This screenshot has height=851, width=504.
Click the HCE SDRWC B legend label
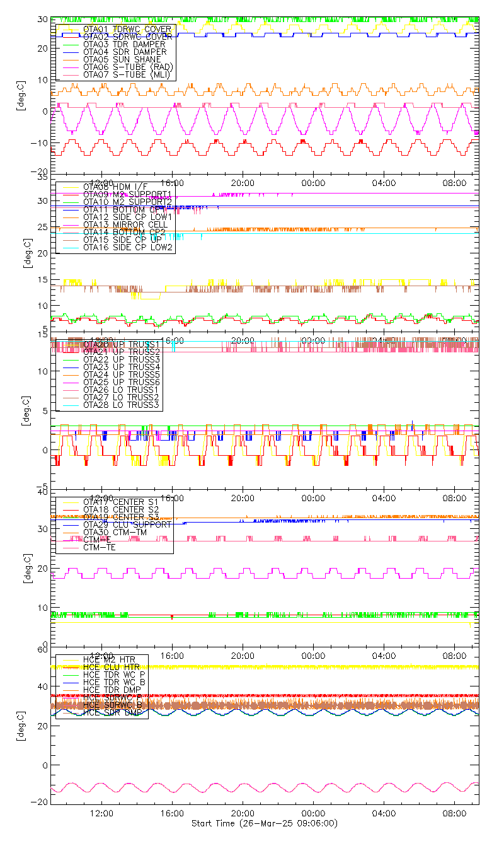click(113, 705)
